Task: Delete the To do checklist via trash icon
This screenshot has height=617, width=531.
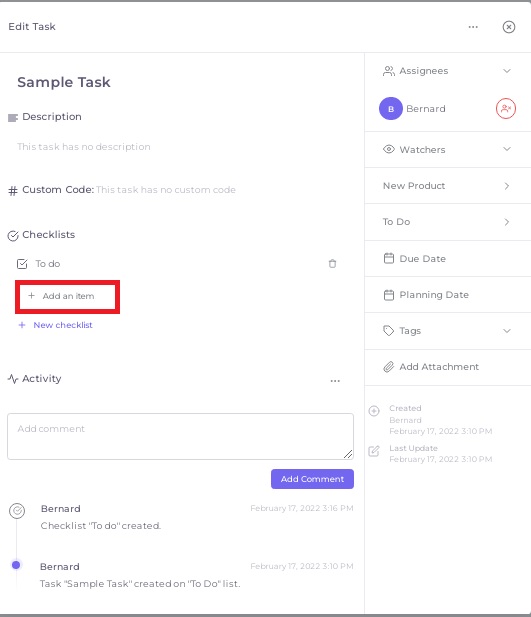Action: (x=332, y=264)
